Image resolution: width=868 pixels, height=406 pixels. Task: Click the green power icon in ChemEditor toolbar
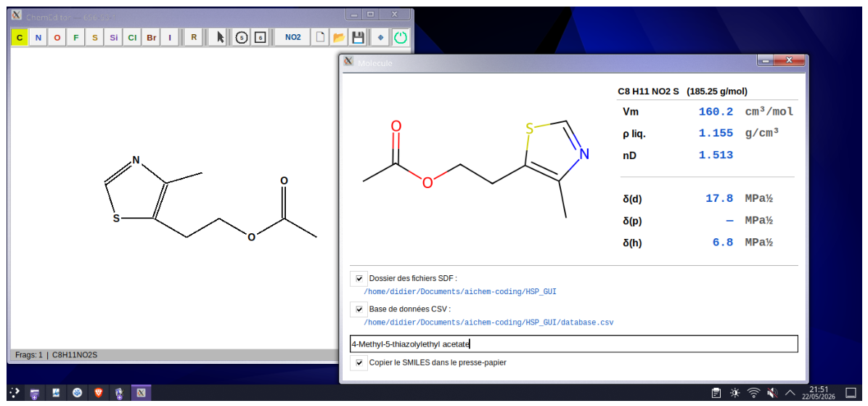click(x=400, y=38)
